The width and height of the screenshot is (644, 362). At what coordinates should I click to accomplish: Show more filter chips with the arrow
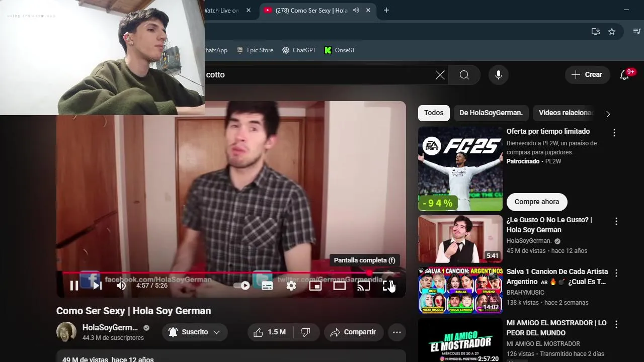(x=608, y=114)
